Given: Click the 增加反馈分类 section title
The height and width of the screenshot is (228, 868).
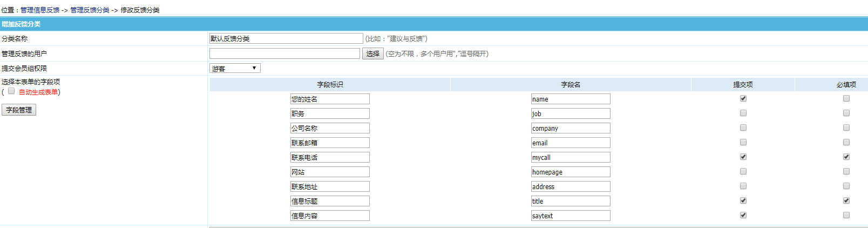Looking at the screenshot, I should click(21, 24).
